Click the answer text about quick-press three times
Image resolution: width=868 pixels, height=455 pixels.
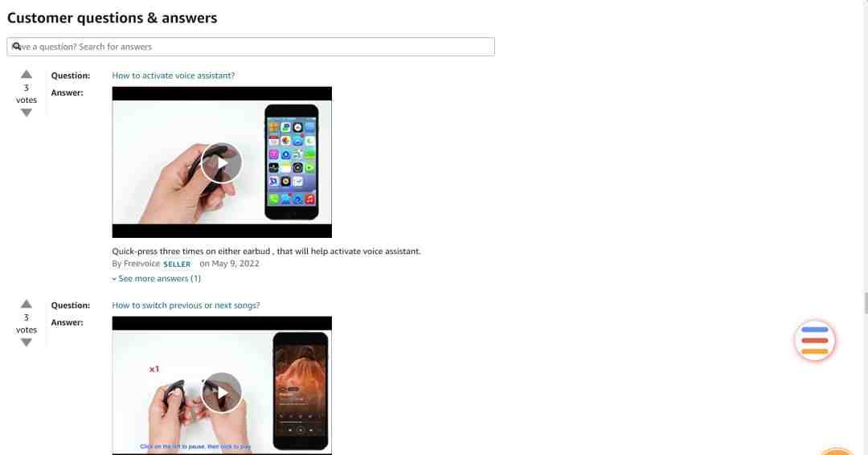[266, 252]
